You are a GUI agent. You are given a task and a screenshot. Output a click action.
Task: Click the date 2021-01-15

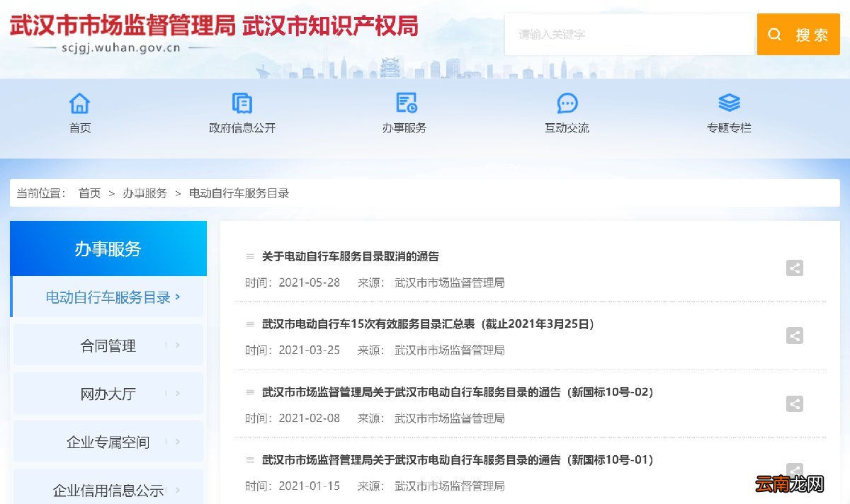309,486
